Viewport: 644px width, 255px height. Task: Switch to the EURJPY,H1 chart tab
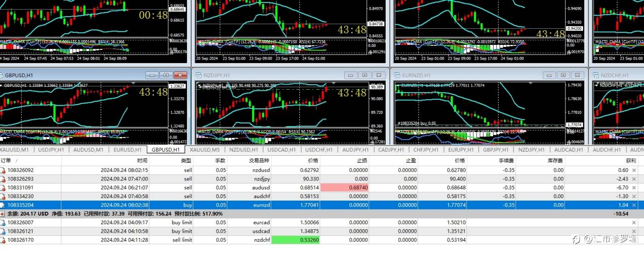click(461, 150)
